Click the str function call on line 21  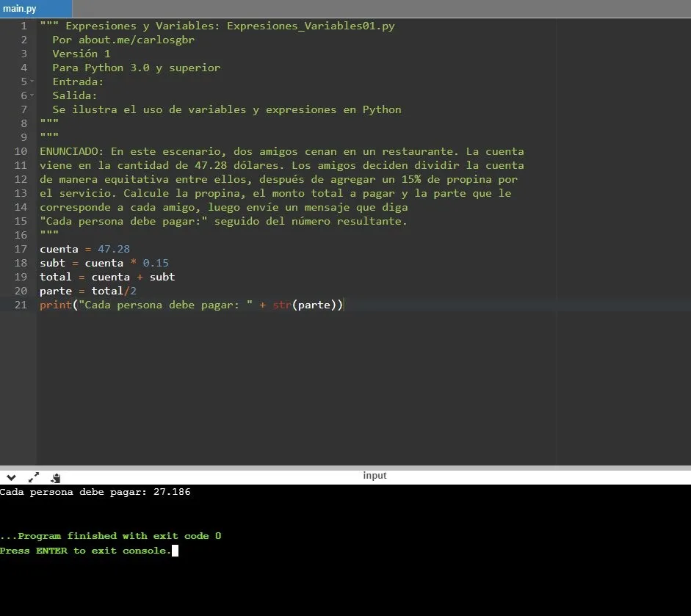[282, 305]
